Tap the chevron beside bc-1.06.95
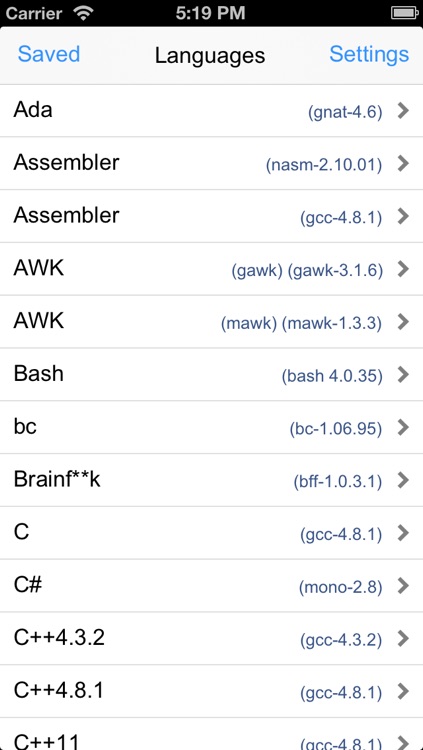This screenshot has height=750, width=423. point(403,427)
